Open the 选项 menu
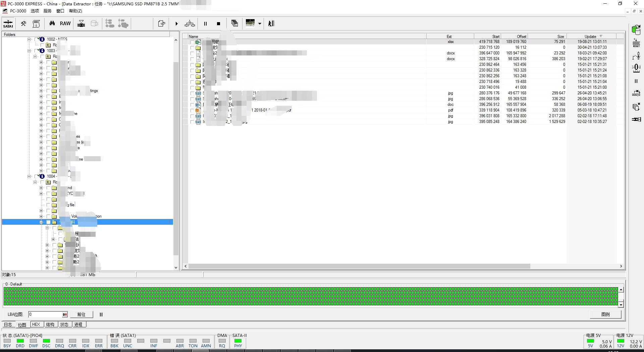The image size is (644, 352). pyautogui.click(x=35, y=11)
